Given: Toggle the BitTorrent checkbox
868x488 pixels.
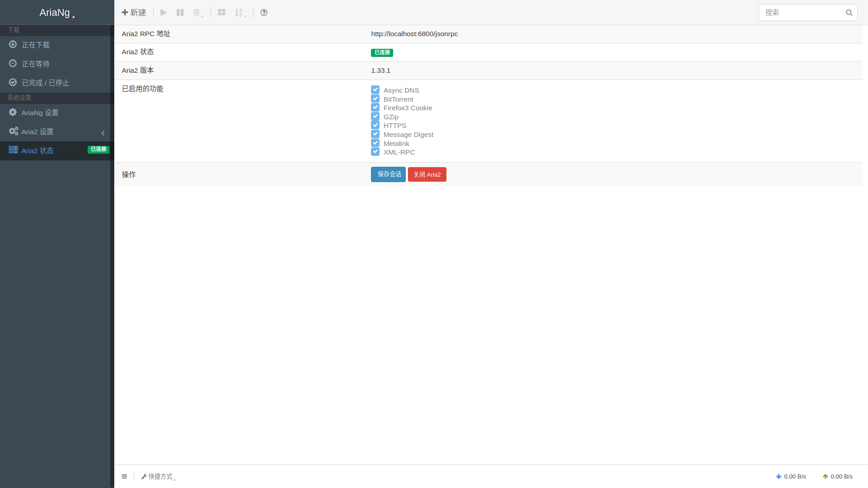Looking at the screenshot, I should coord(375,99).
